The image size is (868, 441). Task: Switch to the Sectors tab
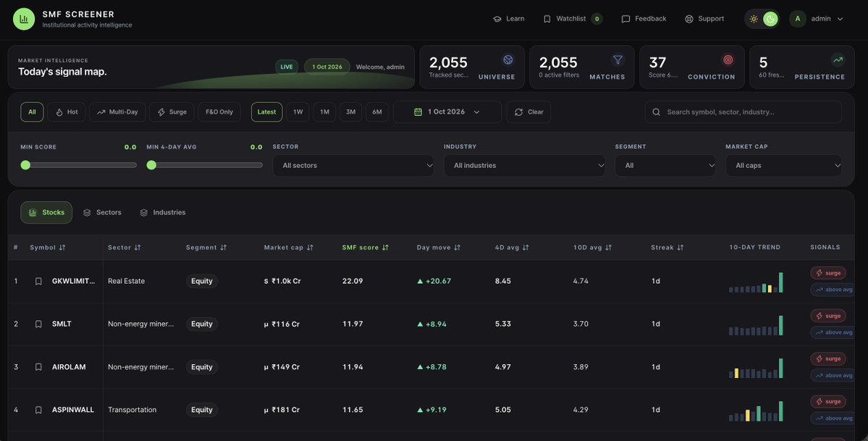(102, 213)
